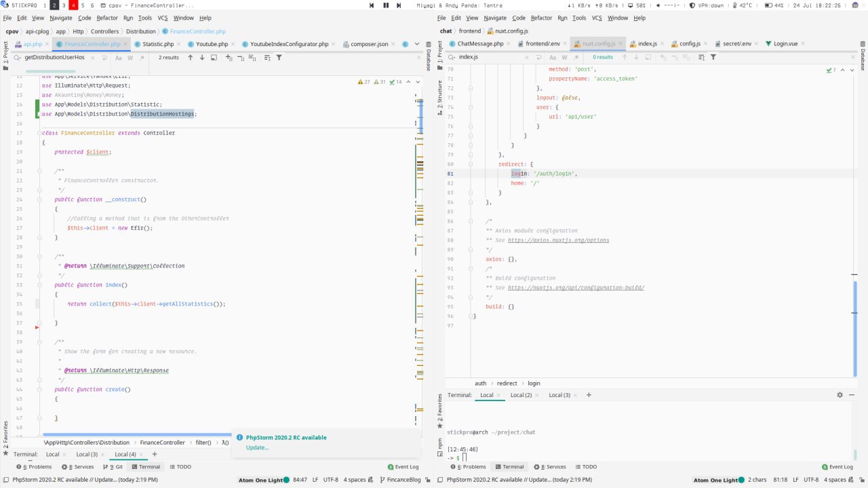Go to next highlighted error in left editor
Image resolution: width=868 pixels, height=488 pixels.
(x=418, y=81)
